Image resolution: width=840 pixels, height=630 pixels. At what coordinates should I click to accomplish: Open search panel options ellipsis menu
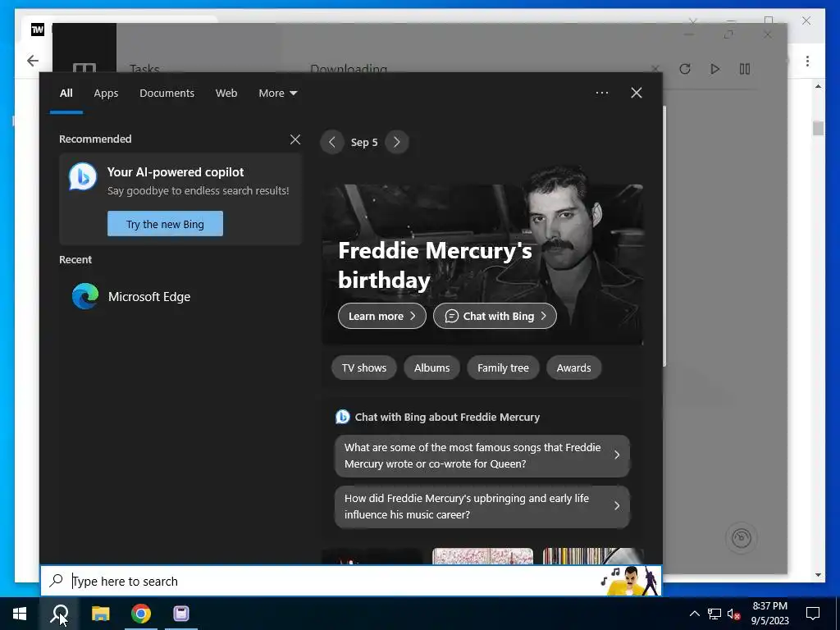[601, 93]
